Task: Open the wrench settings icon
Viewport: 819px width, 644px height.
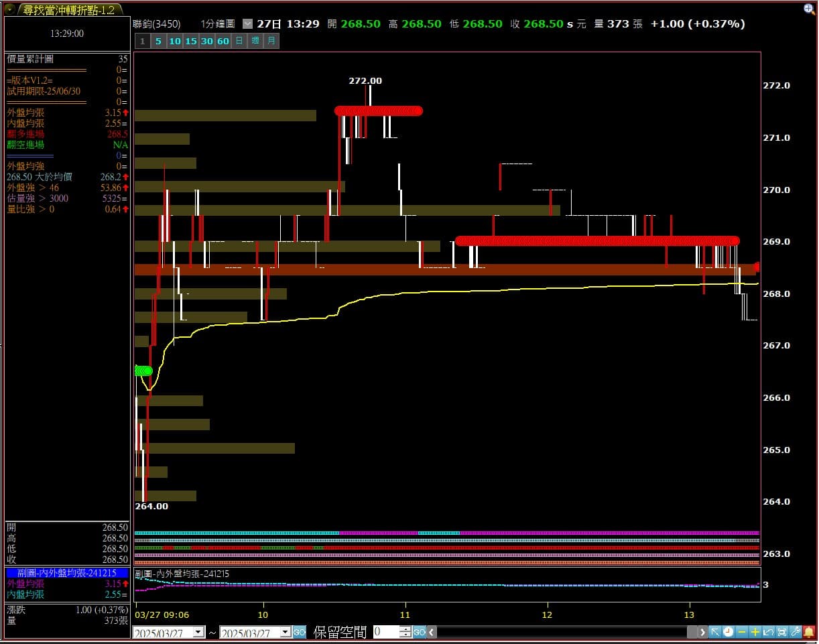Action: point(796,632)
